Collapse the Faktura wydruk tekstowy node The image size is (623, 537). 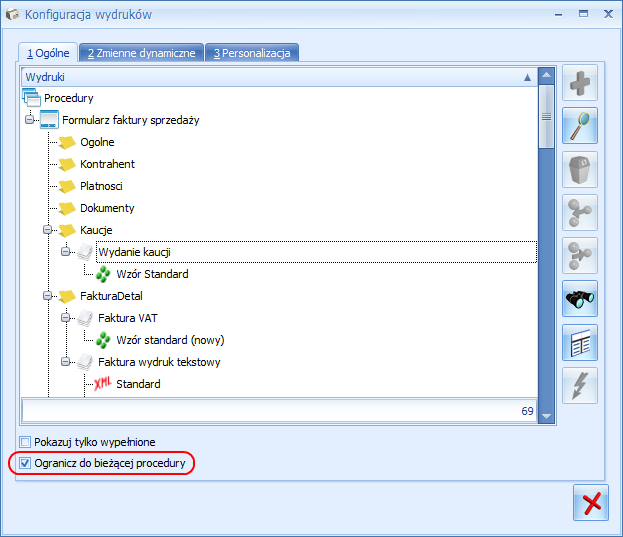[x=66, y=362]
